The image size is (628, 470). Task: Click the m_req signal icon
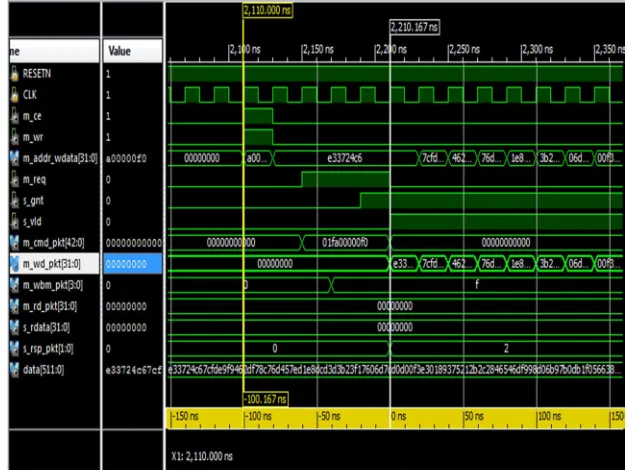coord(14,179)
